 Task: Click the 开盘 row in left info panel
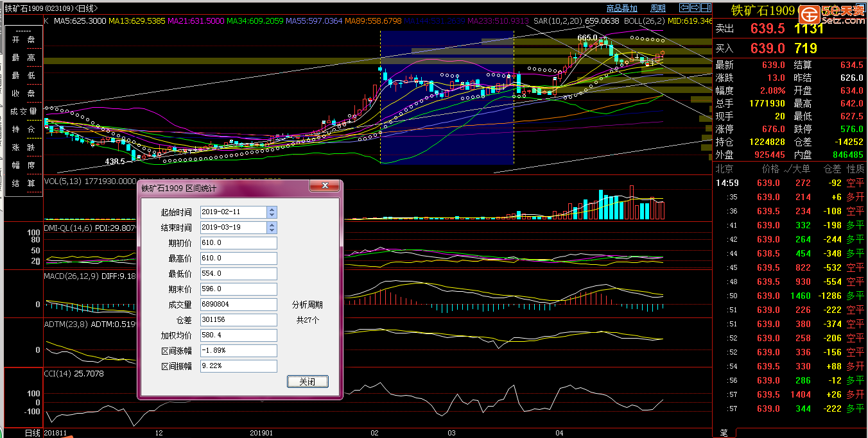click(23, 40)
